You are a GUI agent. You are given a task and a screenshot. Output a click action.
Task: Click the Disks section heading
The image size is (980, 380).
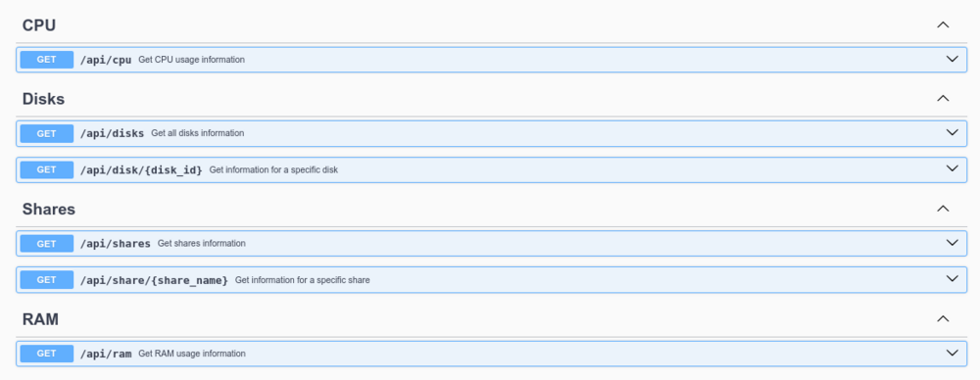tap(44, 99)
